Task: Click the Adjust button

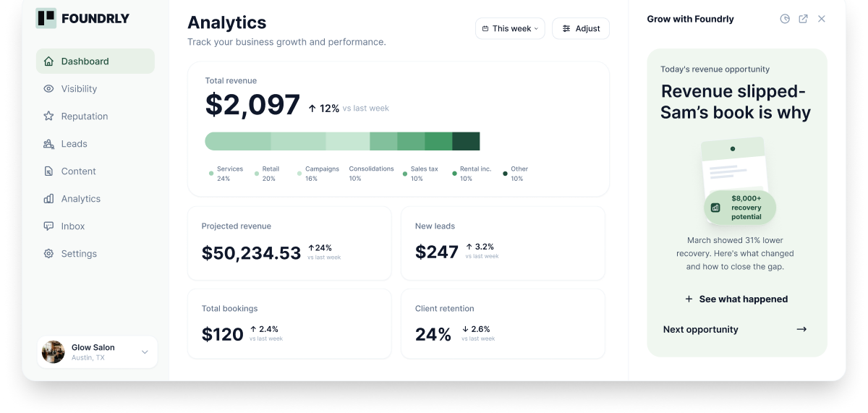Action: [x=581, y=28]
